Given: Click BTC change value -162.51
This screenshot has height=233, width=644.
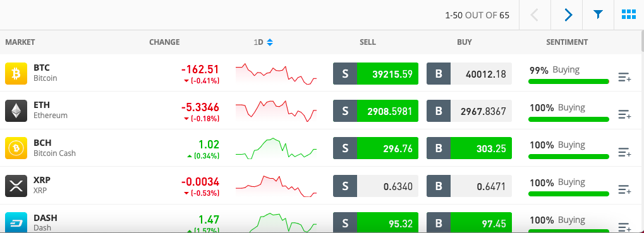Looking at the screenshot, I should 200,69.
